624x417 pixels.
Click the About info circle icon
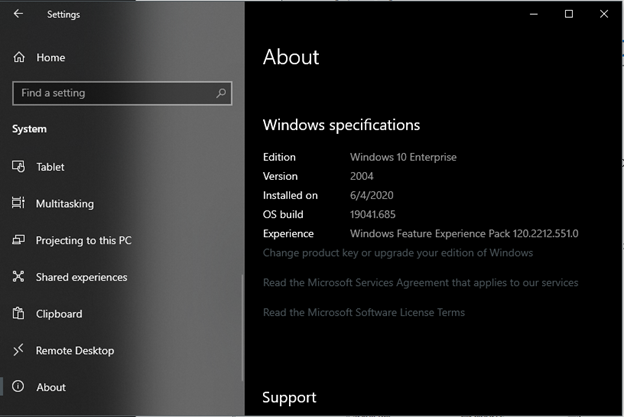pos(18,386)
